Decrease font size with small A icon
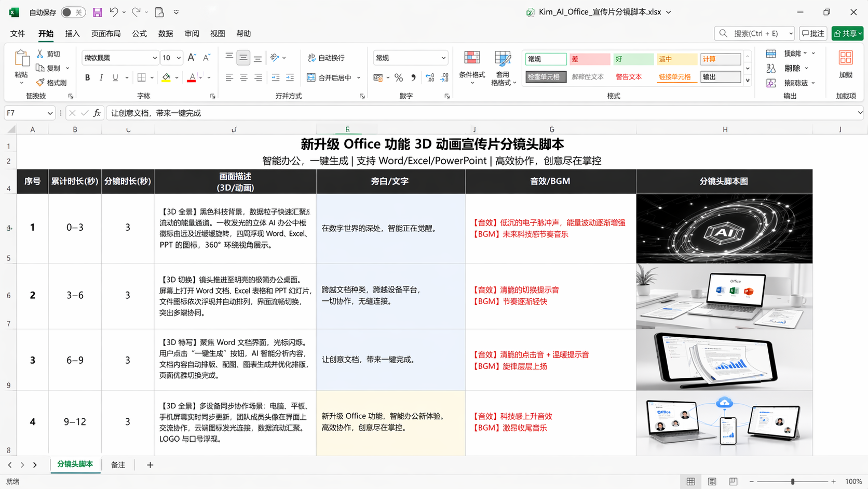This screenshot has height=489, width=868. (x=206, y=58)
